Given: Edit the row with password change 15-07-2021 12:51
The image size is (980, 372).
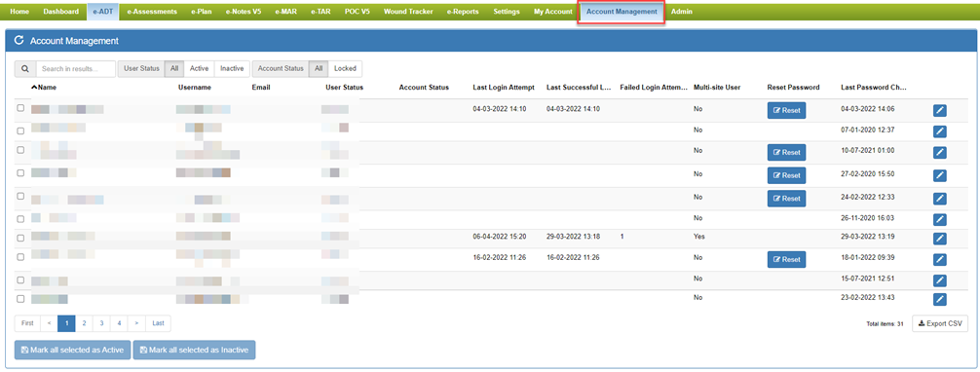Looking at the screenshot, I should click(940, 280).
